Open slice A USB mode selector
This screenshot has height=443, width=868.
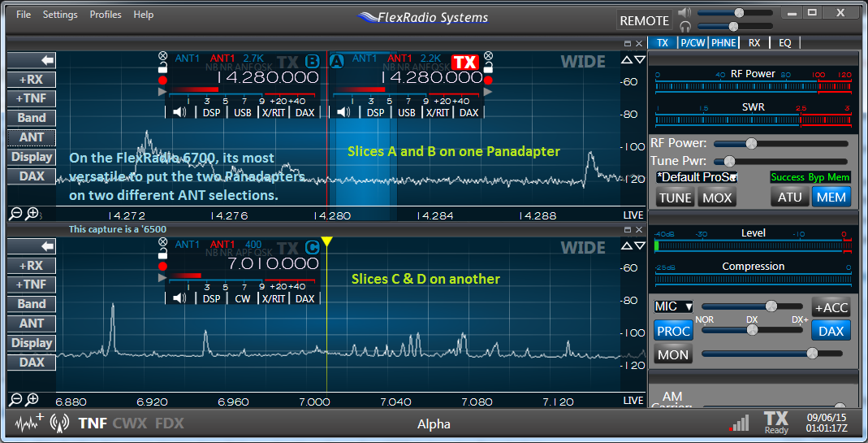pos(406,112)
